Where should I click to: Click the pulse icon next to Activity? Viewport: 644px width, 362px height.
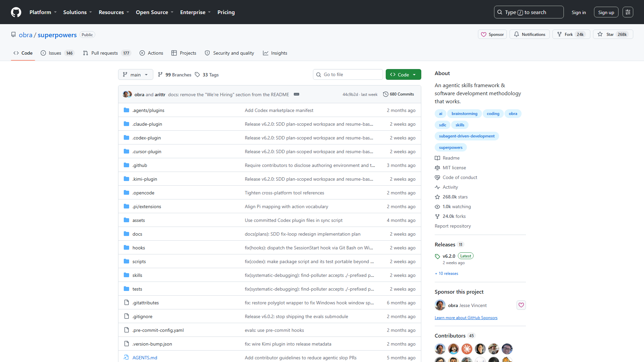click(437, 187)
